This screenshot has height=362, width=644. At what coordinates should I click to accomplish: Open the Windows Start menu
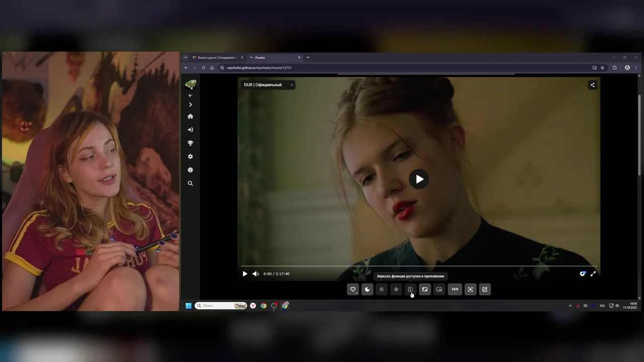tap(189, 306)
